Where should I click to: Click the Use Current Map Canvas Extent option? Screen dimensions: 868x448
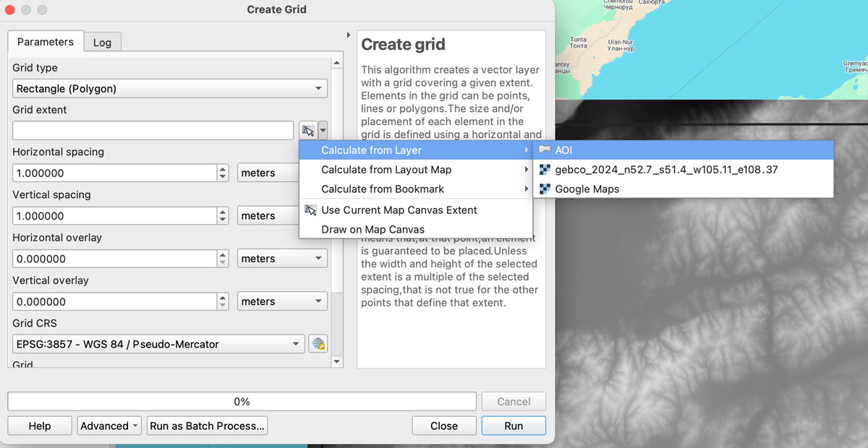coord(399,210)
